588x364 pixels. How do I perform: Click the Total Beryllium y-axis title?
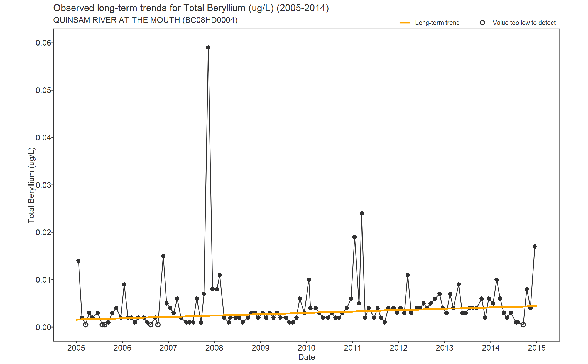tap(31, 185)
